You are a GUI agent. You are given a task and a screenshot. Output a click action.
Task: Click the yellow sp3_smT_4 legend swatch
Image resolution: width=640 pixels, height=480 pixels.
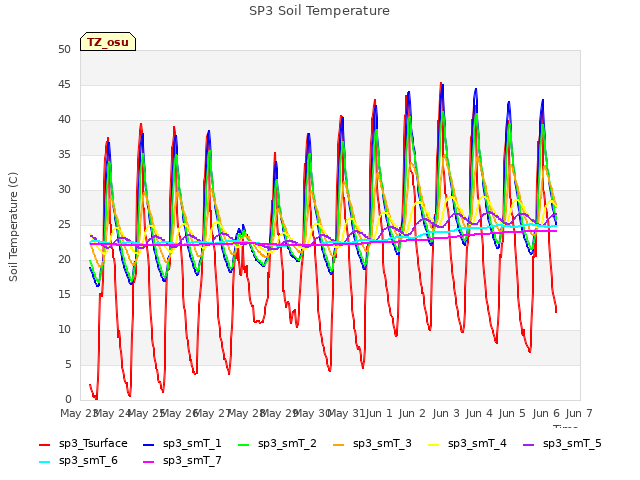click(x=433, y=444)
